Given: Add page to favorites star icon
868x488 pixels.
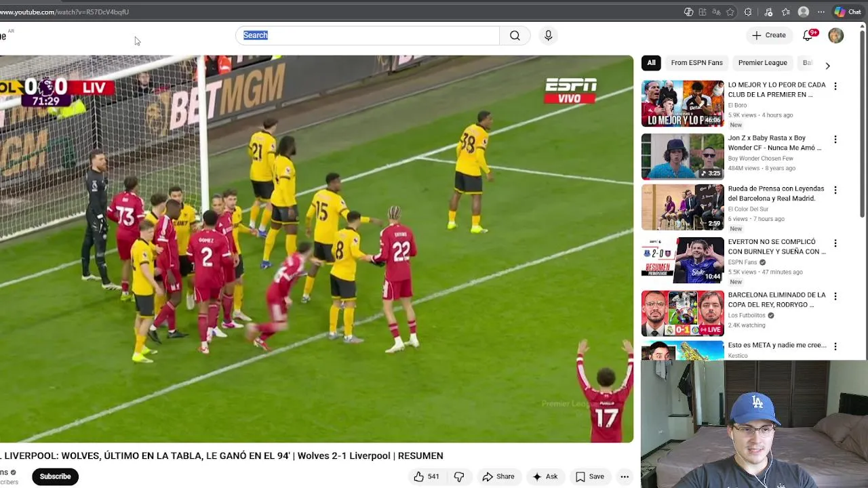Looking at the screenshot, I should [730, 12].
